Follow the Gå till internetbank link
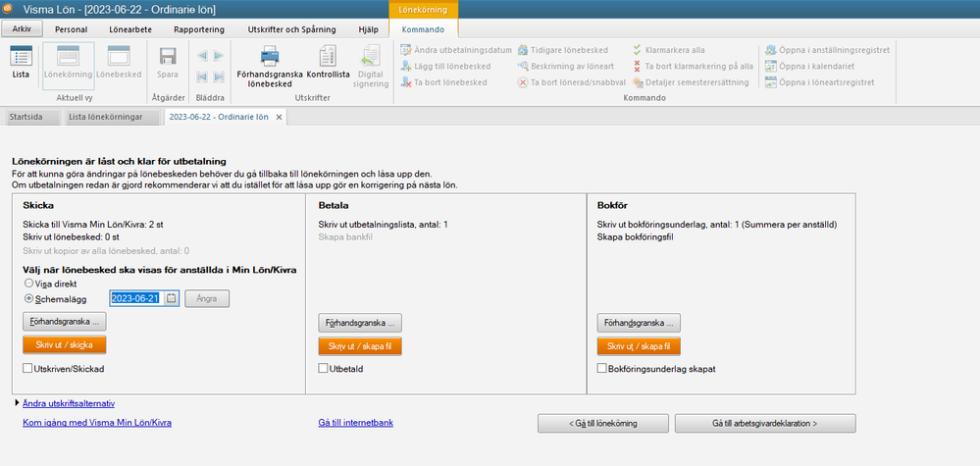This screenshot has height=466, width=980. pos(355,423)
